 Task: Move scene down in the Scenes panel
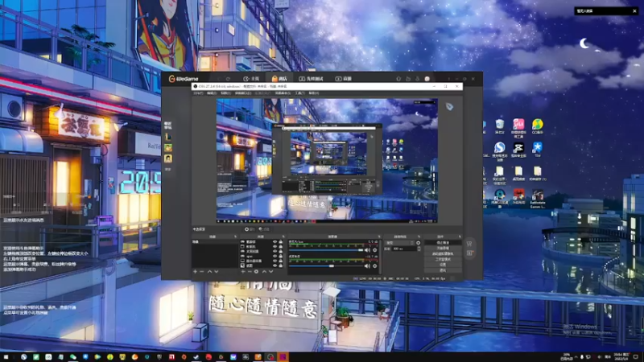(x=217, y=272)
